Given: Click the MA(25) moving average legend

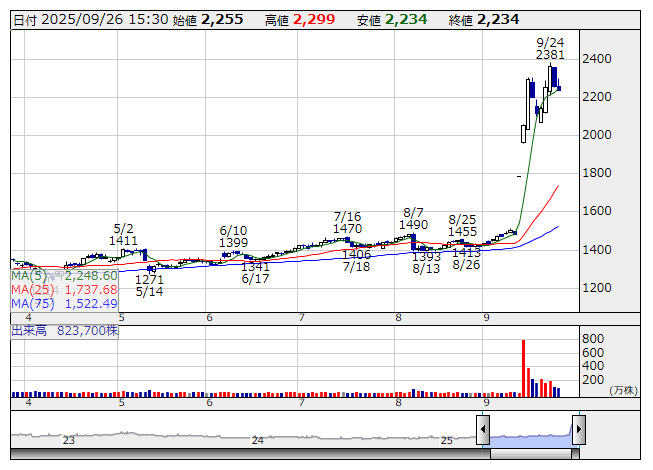Looking at the screenshot, I should 65,289.
